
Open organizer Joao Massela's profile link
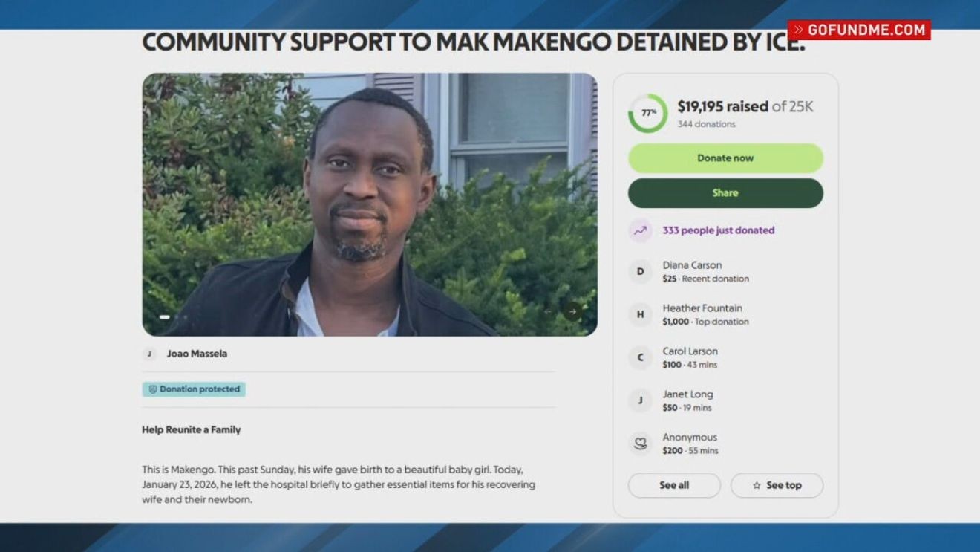pyautogui.click(x=197, y=354)
